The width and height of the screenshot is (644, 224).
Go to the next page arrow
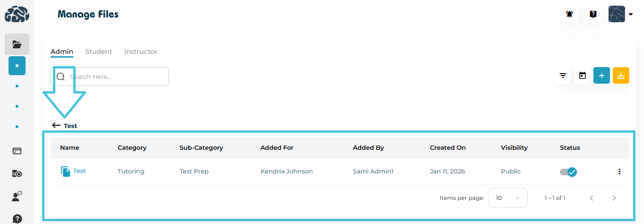(x=614, y=198)
